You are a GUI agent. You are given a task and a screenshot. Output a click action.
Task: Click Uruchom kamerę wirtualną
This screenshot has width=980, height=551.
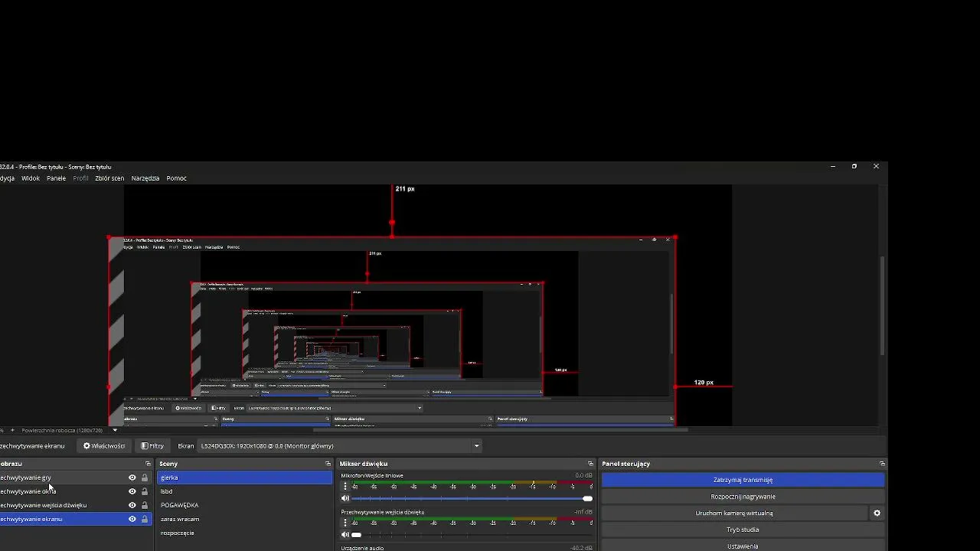[734, 514]
